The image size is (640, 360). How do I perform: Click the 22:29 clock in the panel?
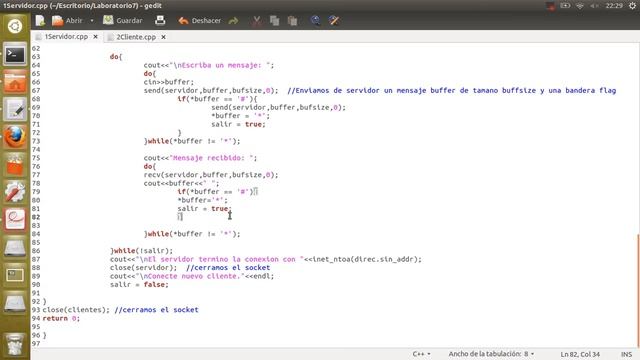(614, 6)
